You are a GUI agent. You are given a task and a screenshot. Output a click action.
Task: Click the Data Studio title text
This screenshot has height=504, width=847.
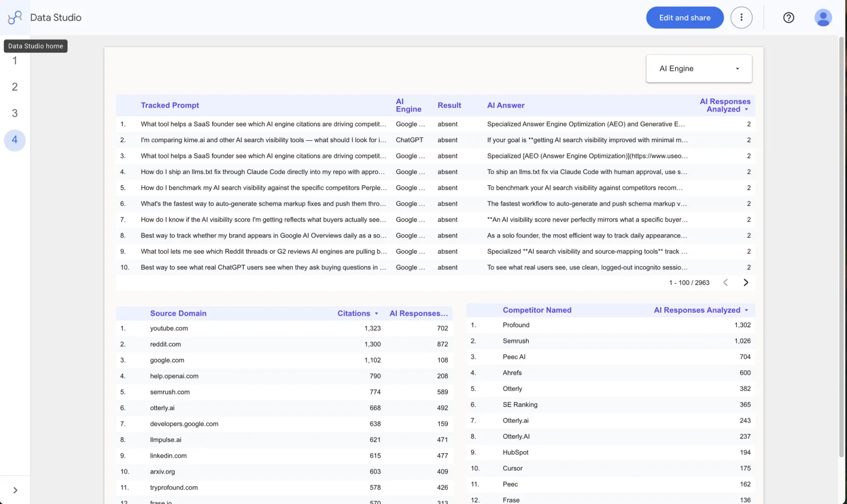click(x=56, y=17)
